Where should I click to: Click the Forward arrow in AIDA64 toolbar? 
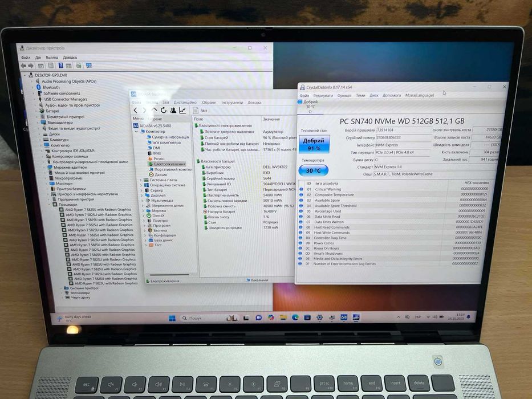[x=144, y=110]
